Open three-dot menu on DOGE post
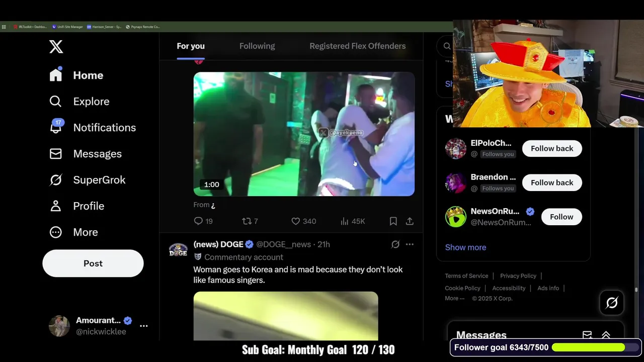This screenshot has width=644, height=362. point(410,244)
